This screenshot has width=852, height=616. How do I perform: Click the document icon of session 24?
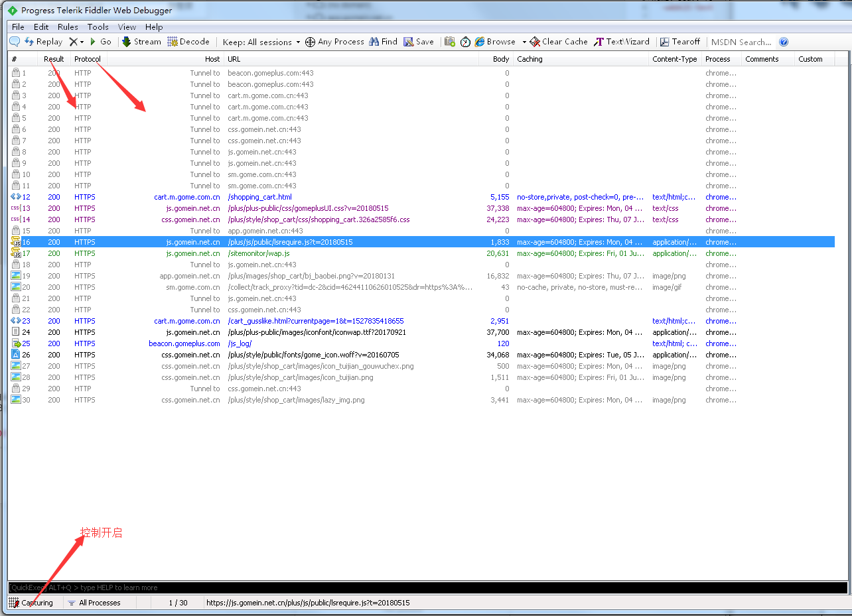click(x=15, y=332)
